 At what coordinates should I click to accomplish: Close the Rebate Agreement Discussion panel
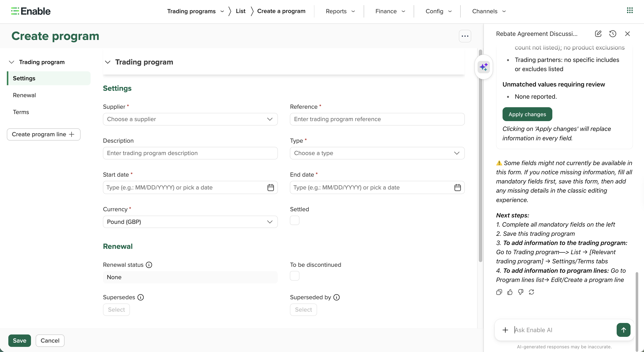627,34
